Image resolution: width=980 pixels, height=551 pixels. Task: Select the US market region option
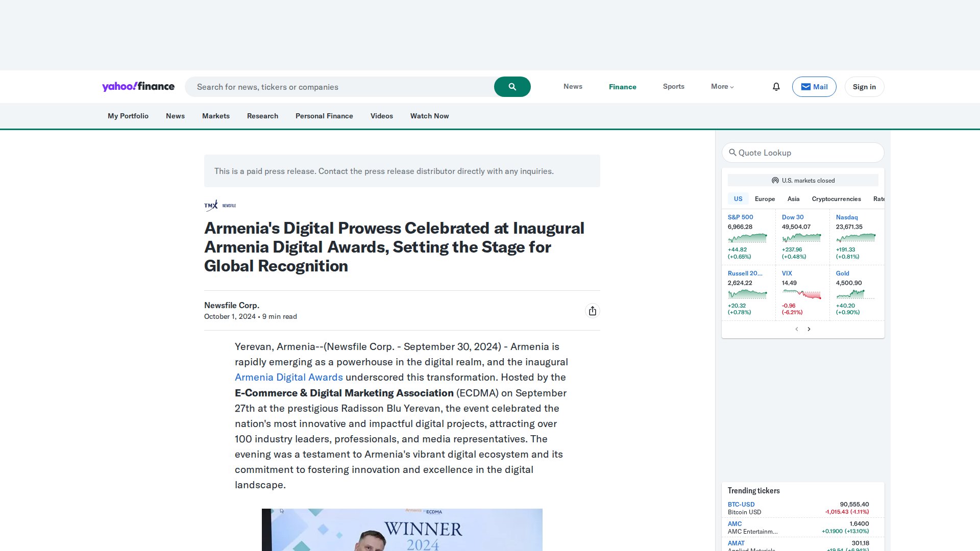(738, 199)
